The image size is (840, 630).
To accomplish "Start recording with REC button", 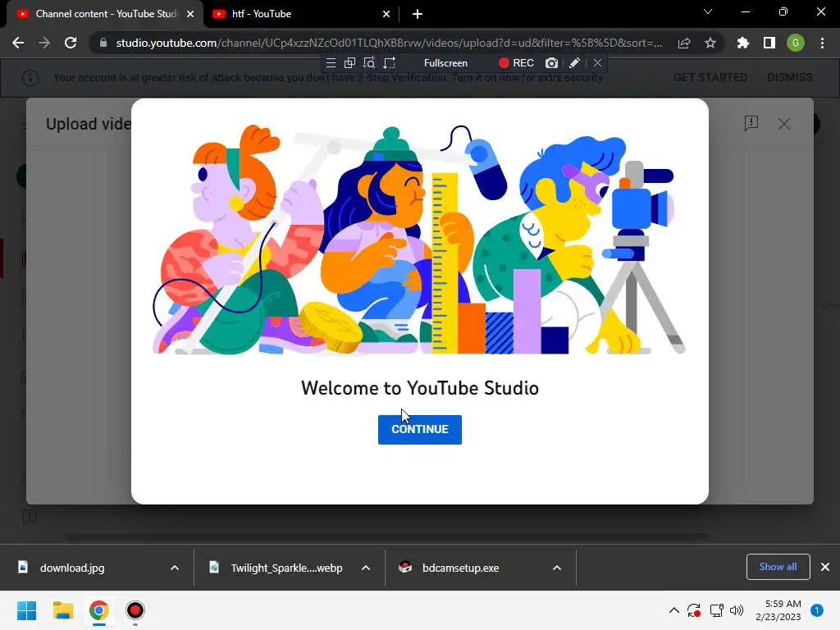I will 516,63.
